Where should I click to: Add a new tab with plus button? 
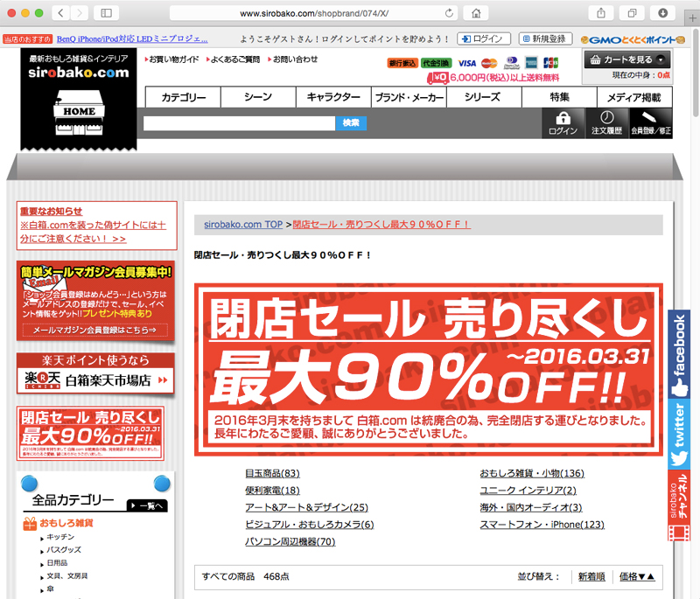[x=692, y=18]
